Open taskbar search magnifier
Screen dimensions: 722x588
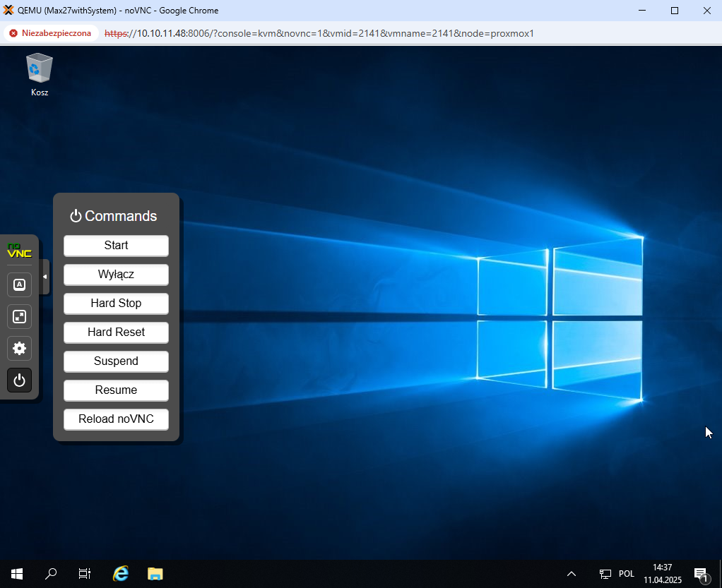pyautogui.click(x=51, y=574)
